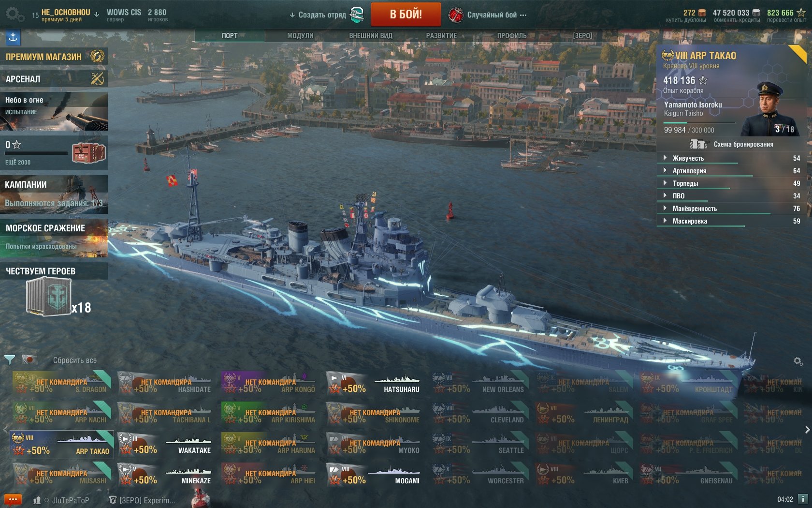Open the carousel settings gear icon
The height and width of the screenshot is (508, 812).
coord(797,361)
